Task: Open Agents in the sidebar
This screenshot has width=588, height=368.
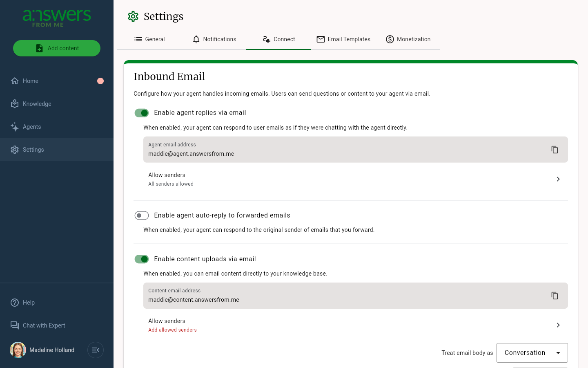Action: click(57, 127)
